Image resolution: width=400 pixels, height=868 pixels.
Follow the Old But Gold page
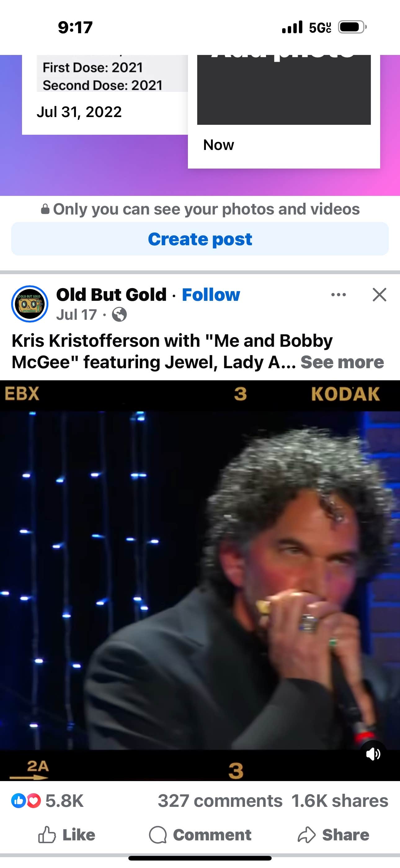(x=211, y=295)
